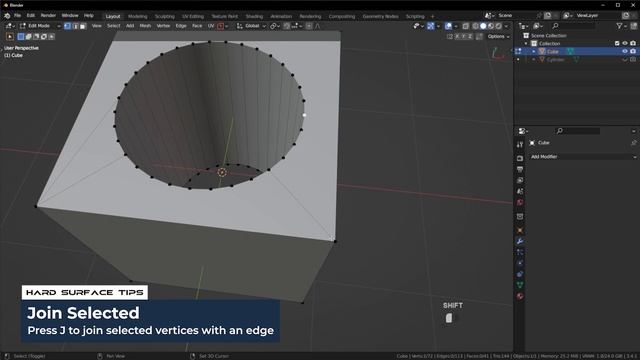Viewport: 640px width, 360px height.
Task: Select rendered viewport shading
Action: tap(499, 26)
